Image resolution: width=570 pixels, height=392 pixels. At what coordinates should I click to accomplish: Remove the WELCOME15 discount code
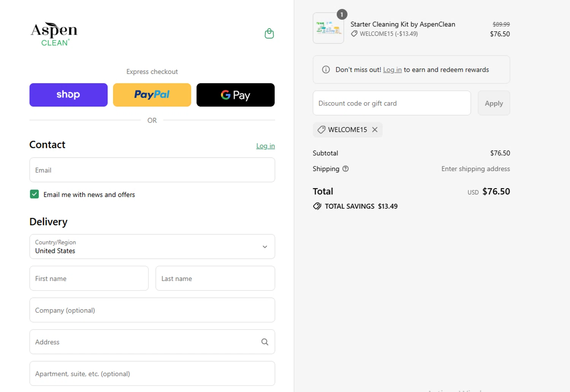(x=375, y=130)
